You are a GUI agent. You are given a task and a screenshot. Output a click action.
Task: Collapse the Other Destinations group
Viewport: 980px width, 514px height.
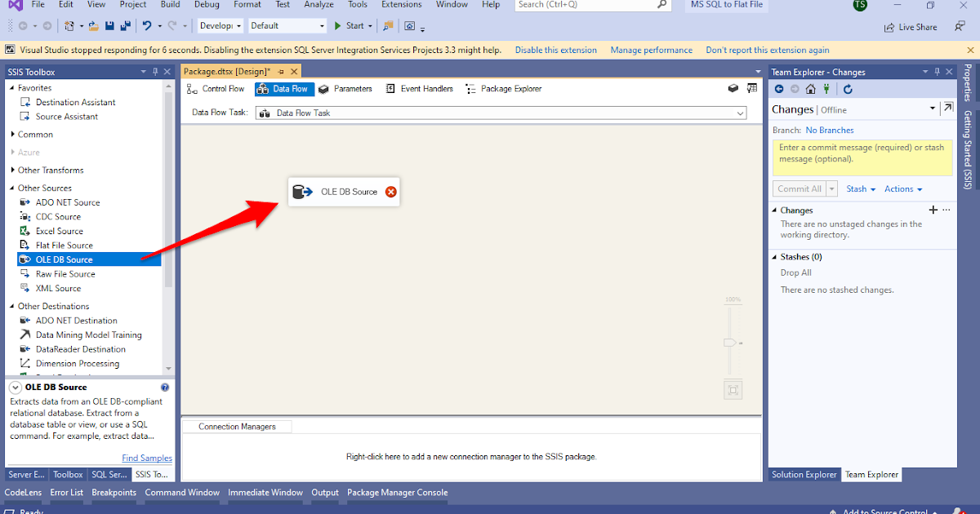pyautogui.click(x=12, y=307)
